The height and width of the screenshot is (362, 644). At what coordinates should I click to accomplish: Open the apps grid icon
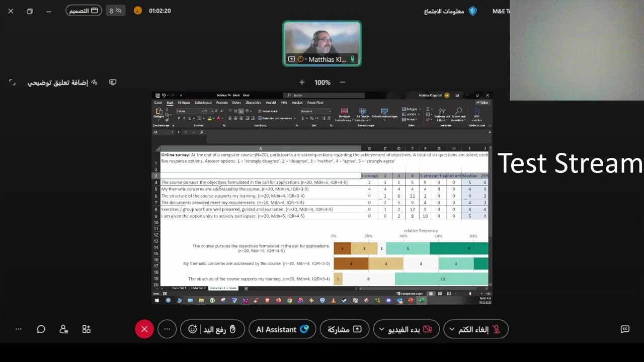tap(86, 329)
